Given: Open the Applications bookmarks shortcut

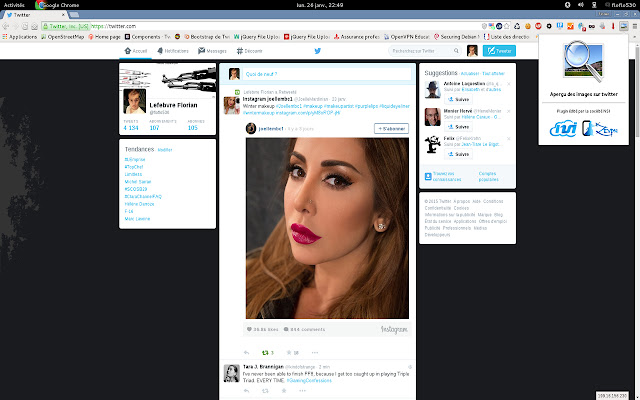Looking at the screenshot, I should coord(20,37).
